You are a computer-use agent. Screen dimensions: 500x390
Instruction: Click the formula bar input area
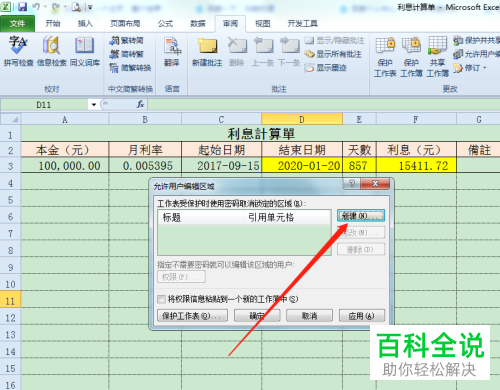(323, 105)
